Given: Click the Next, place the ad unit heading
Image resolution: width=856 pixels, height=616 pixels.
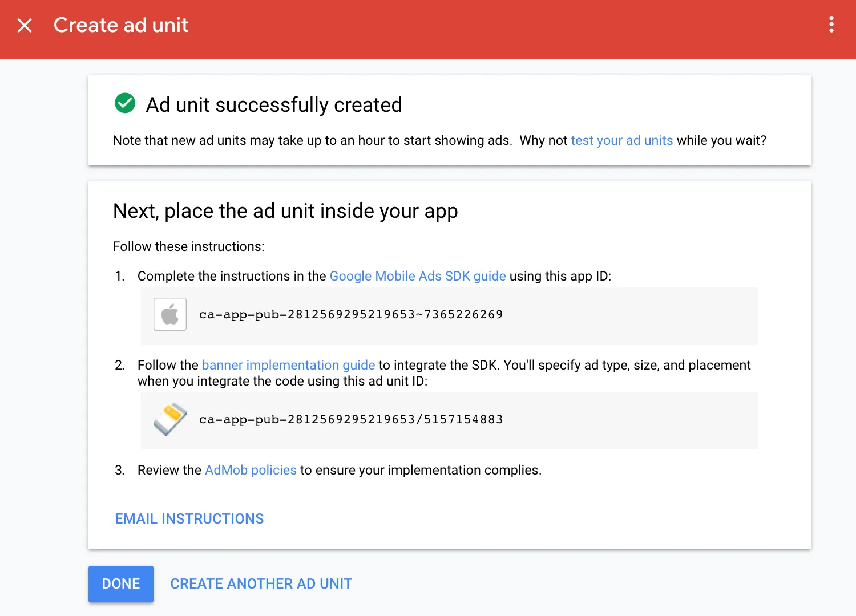Looking at the screenshot, I should 285,210.
